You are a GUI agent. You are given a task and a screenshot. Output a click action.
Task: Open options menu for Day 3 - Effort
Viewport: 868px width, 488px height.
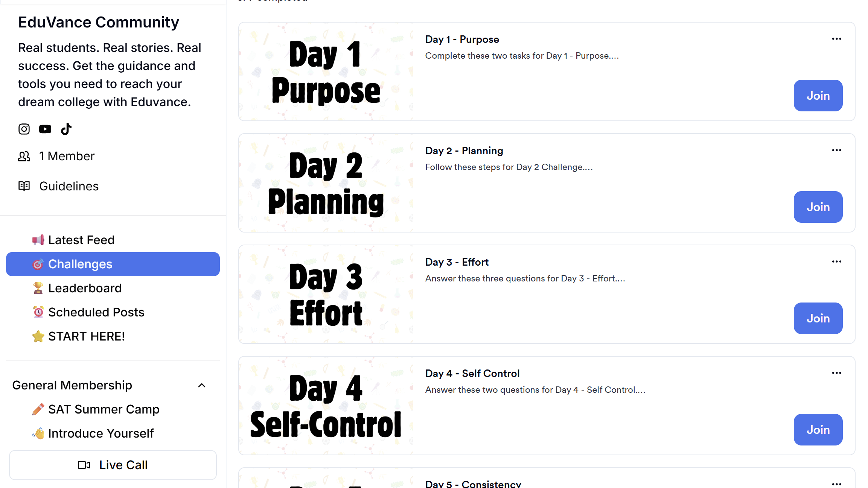coord(836,262)
